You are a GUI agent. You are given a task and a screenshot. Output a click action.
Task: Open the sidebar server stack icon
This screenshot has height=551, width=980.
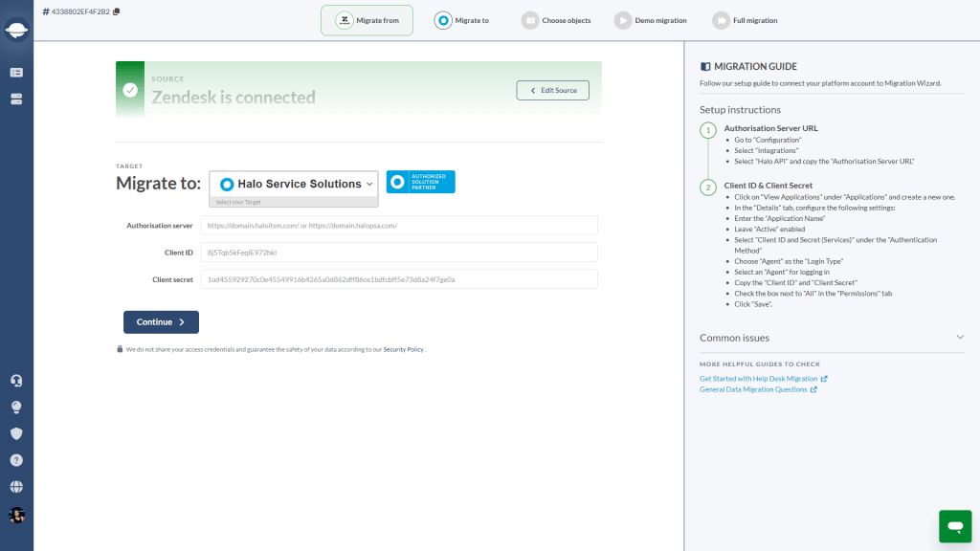click(17, 99)
